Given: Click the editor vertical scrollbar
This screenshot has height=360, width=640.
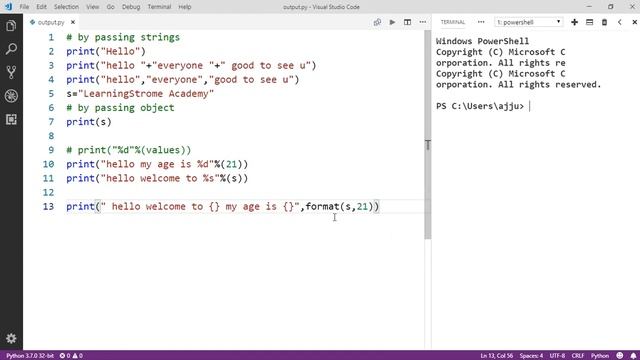Looking at the screenshot, I should tap(427, 135).
